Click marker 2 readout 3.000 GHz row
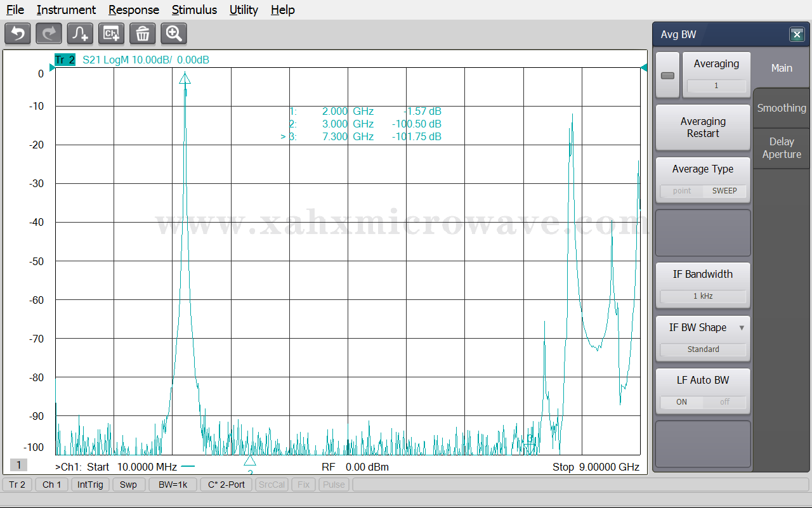Viewport: 812px width, 508px height. point(365,124)
